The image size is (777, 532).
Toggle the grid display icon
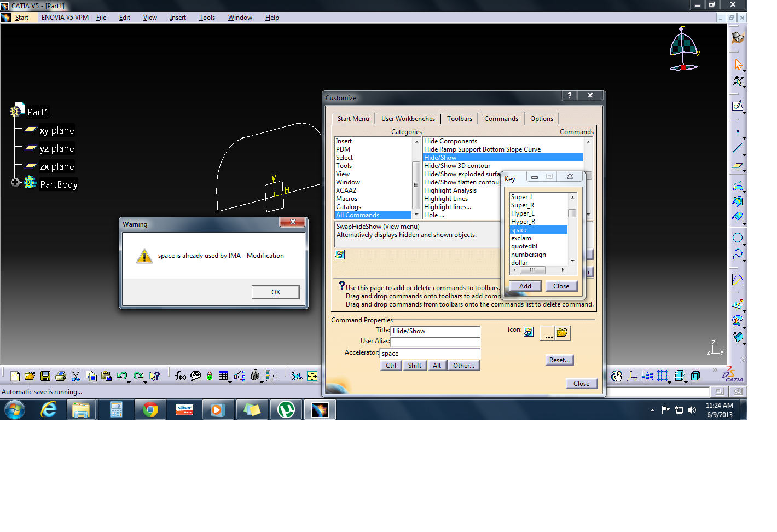coord(663,375)
